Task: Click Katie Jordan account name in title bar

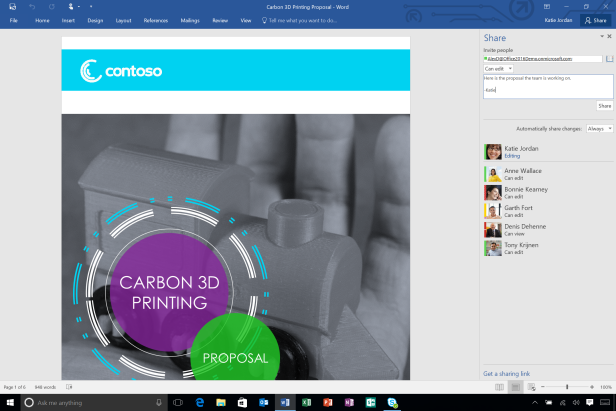Action: pyautogui.click(x=558, y=20)
